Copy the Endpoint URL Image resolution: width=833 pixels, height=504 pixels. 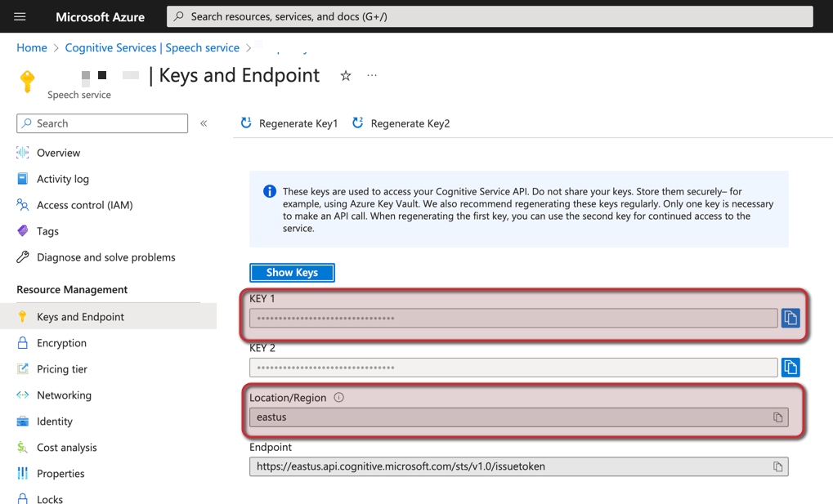(x=777, y=467)
